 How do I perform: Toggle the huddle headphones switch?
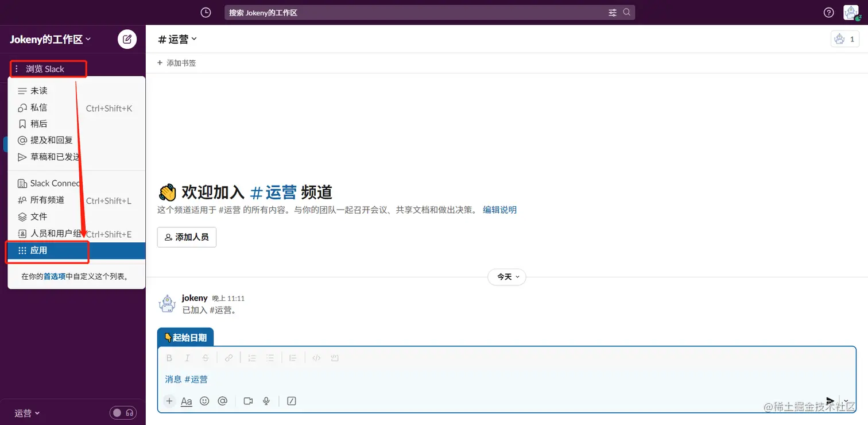click(x=123, y=412)
